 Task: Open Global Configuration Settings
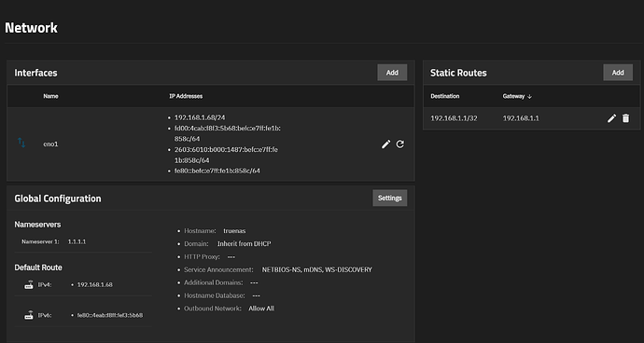pos(390,199)
